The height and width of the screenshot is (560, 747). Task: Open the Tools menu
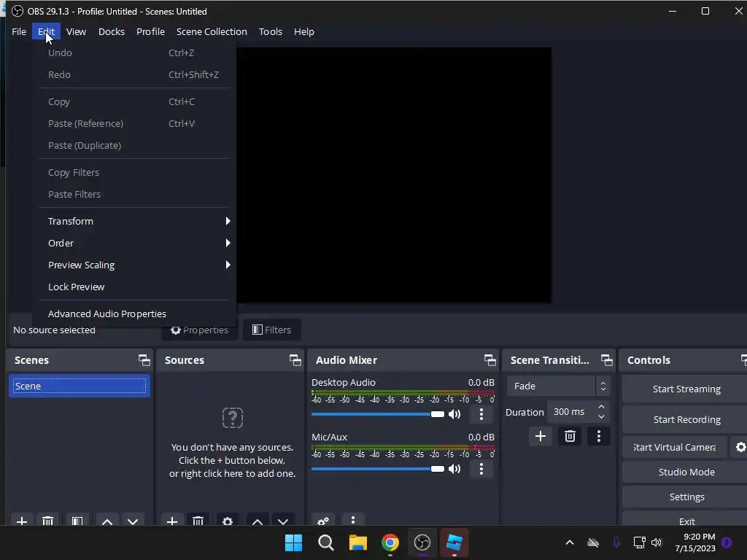pos(270,31)
